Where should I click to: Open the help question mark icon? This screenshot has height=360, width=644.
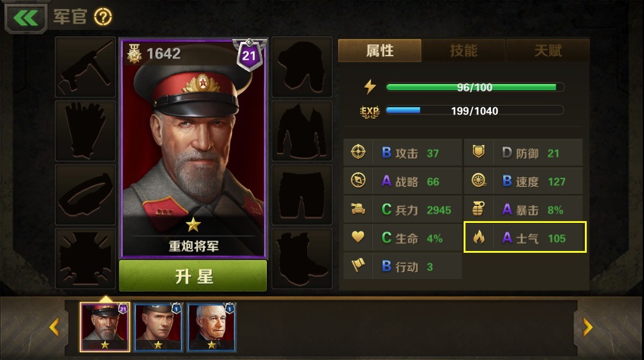tap(103, 17)
